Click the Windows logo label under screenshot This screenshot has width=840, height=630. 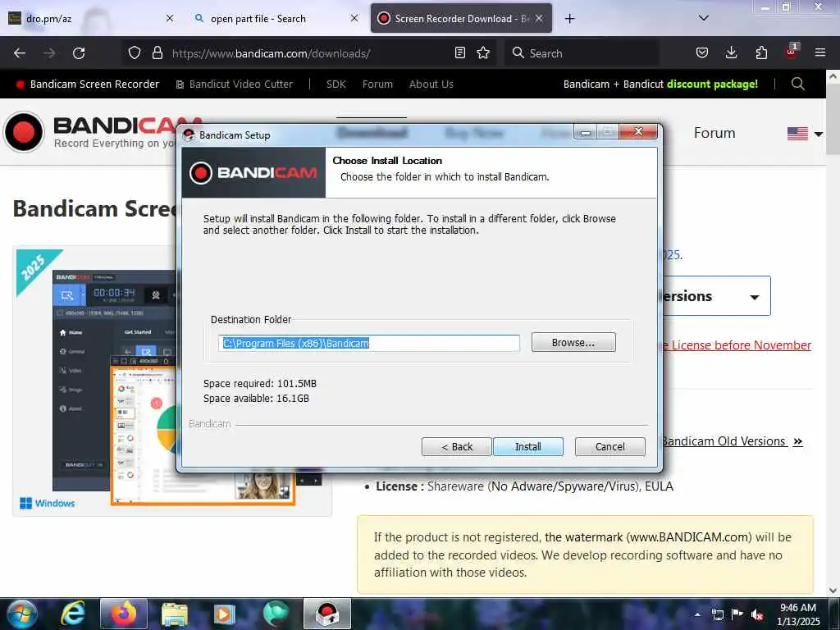pyautogui.click(x=47, y=503)
